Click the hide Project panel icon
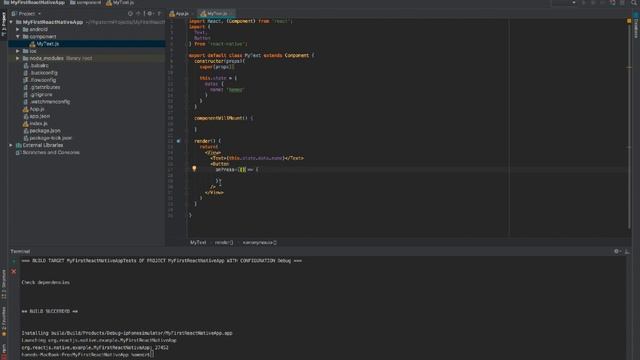 pos(160,13)
